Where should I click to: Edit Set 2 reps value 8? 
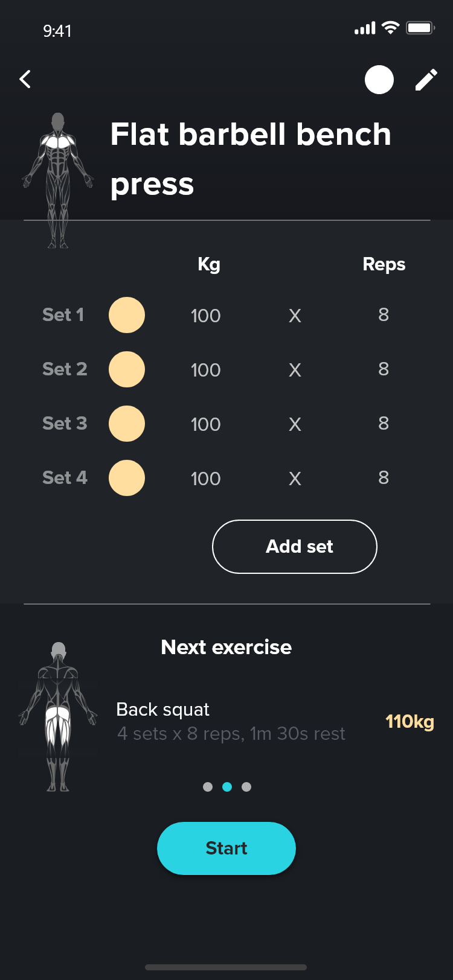384,369
